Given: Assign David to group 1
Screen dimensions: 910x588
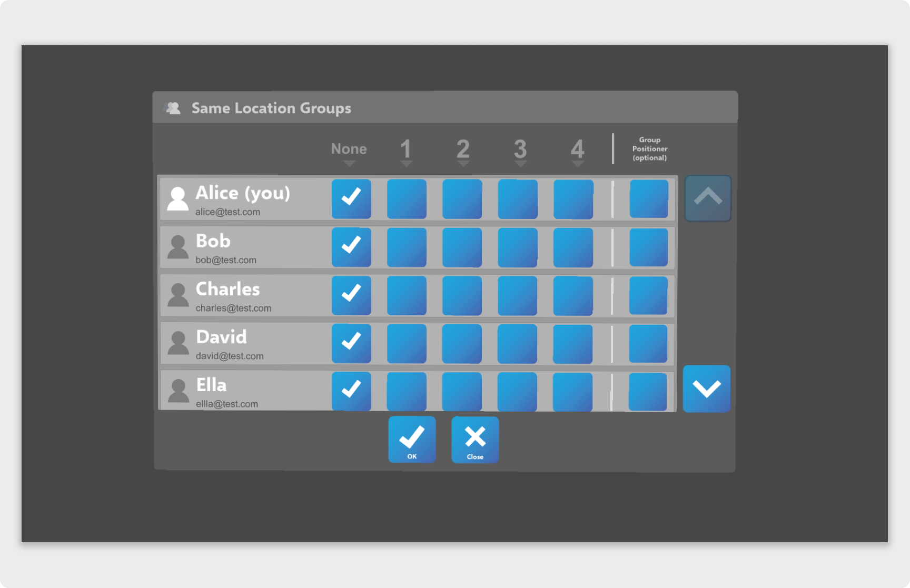Looking at the screenshot, I should coord(407,343).
